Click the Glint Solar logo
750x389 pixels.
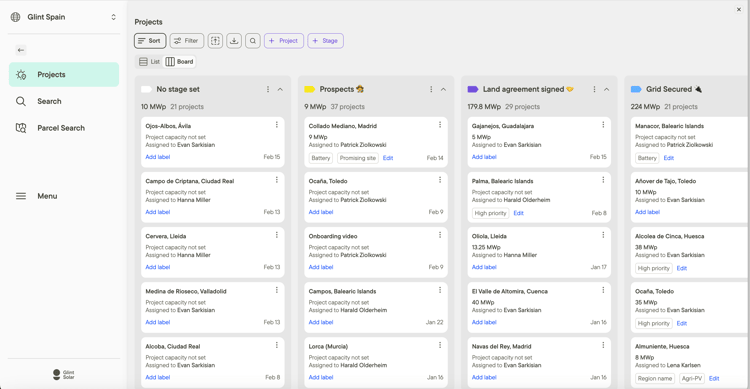pyautogui.click(x=64, y=375)
